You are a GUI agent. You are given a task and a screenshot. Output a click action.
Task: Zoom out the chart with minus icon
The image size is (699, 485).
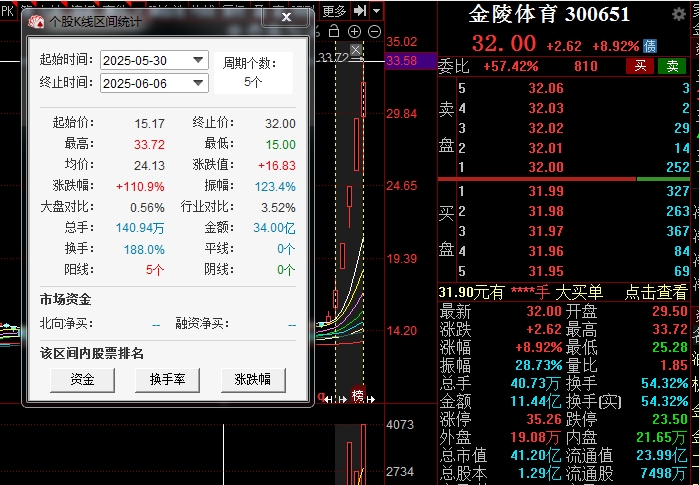375,32
